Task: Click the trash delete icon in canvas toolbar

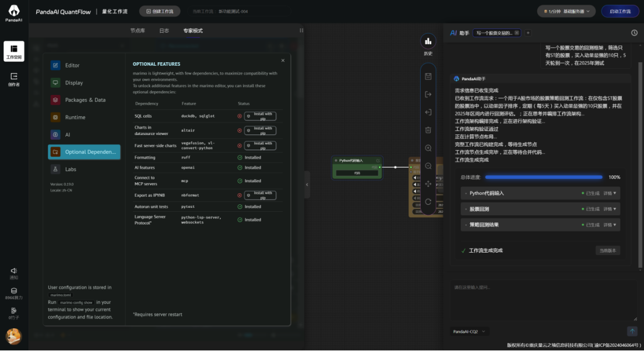Action: [x=428, y=130]
